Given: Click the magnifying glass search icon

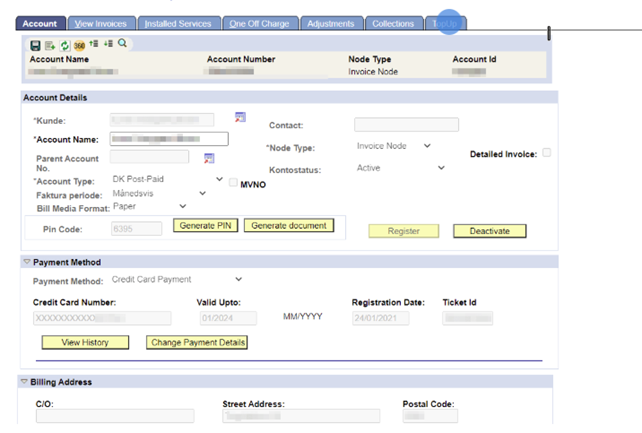Looking at the screenshot, I should coord(122,45).
